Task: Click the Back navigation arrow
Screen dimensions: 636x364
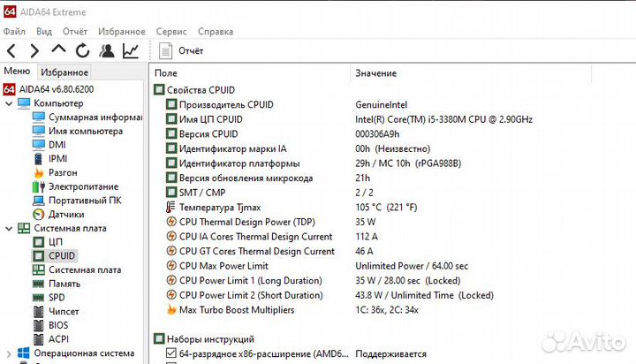Action: point(11,50)
